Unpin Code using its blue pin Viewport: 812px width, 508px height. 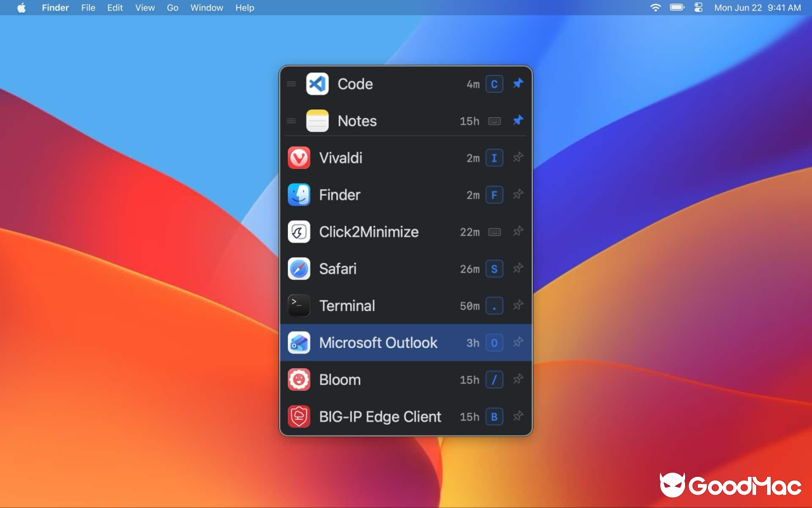pyautogui.click(x=518, y=83)
